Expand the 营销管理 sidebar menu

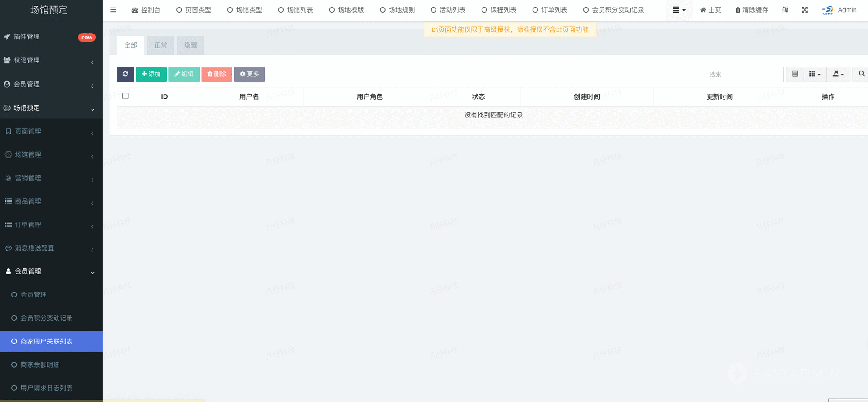(51, 178)
